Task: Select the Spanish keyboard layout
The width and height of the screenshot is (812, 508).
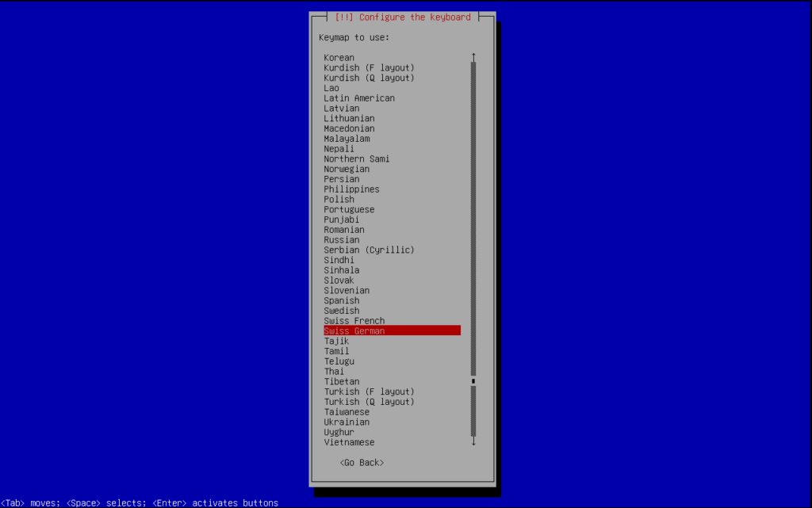Action: click(341, 300)
